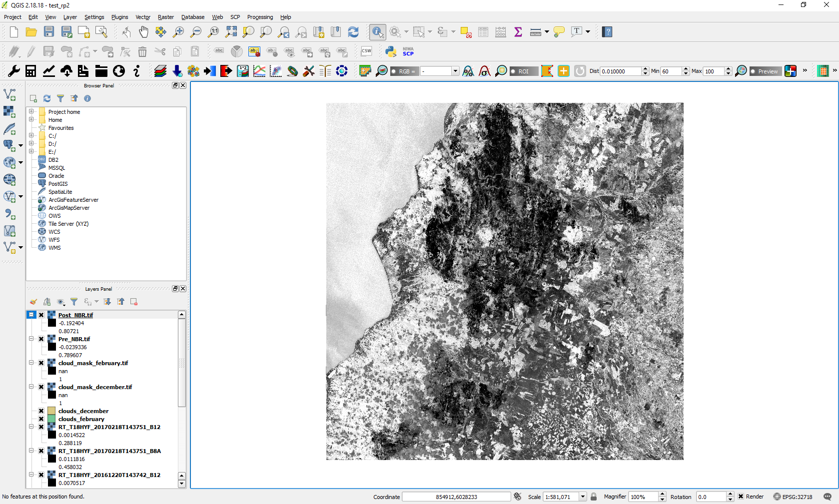Click the Identify Features tool
This screenshot has height=504, width=839.
377,32
